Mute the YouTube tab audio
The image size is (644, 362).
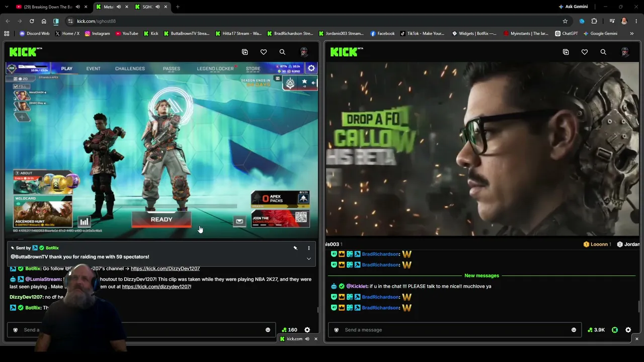[77, 7]
